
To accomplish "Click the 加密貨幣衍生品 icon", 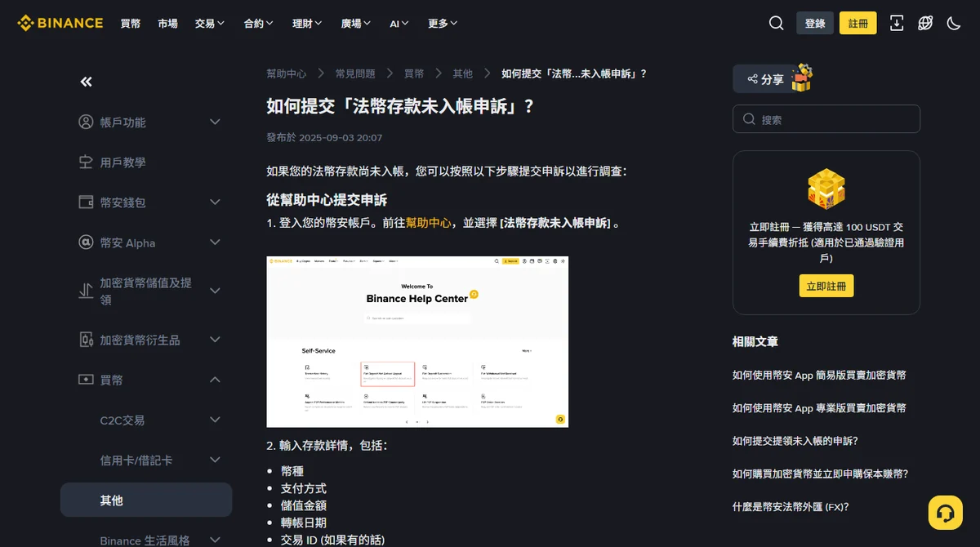I will click(86, 339).
